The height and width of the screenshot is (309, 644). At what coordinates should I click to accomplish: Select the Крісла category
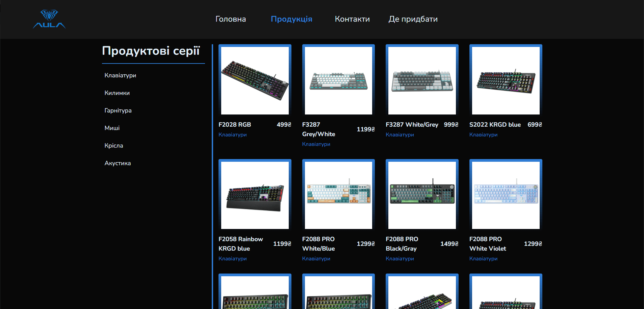[x=114, y=145]
